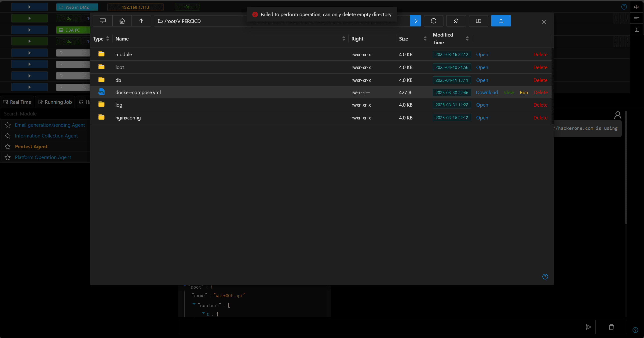Click the directory path input field
The width and height of the screenshot is (644, 338).
point(282,21)
